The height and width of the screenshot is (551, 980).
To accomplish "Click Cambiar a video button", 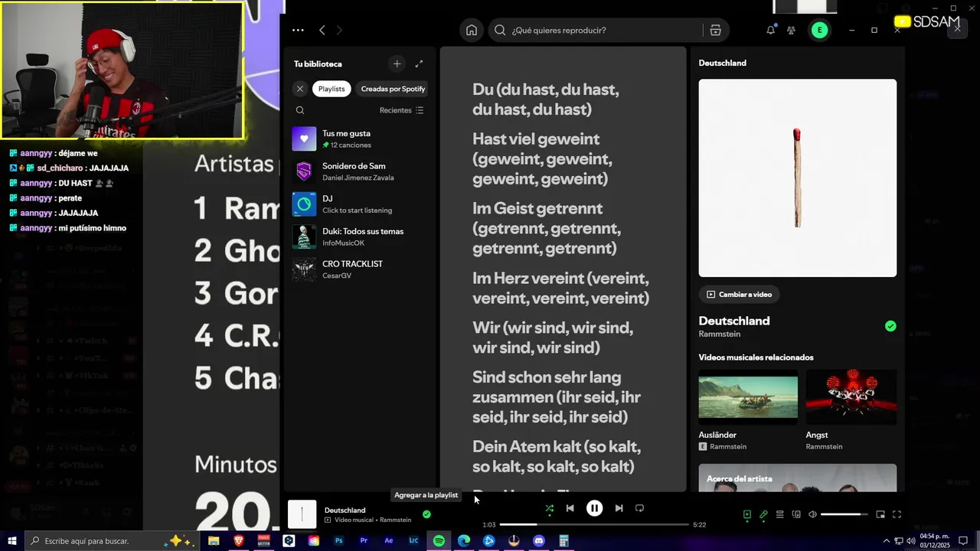I will (739, 295).
